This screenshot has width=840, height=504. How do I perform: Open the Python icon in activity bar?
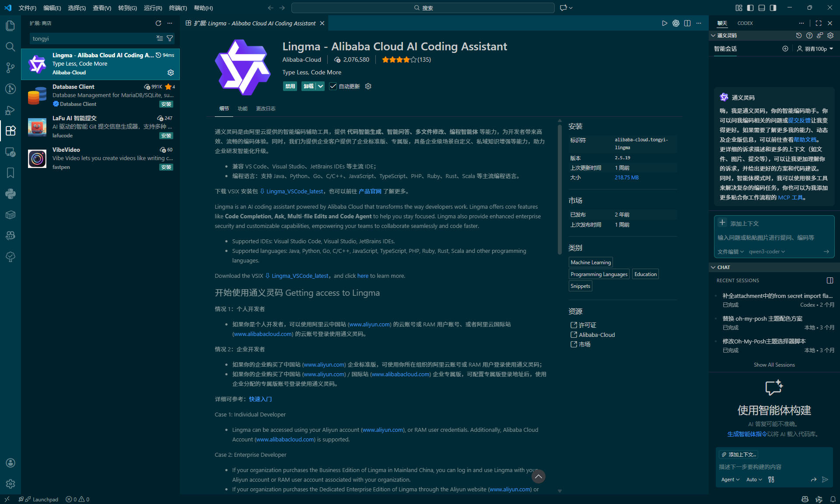(10, 194)
